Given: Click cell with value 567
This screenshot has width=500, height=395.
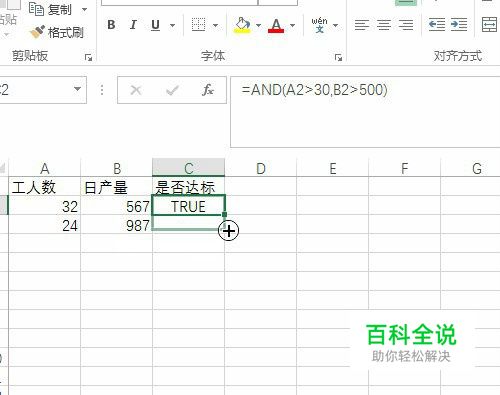Looking at the screenshot, I should click(117, 206).
